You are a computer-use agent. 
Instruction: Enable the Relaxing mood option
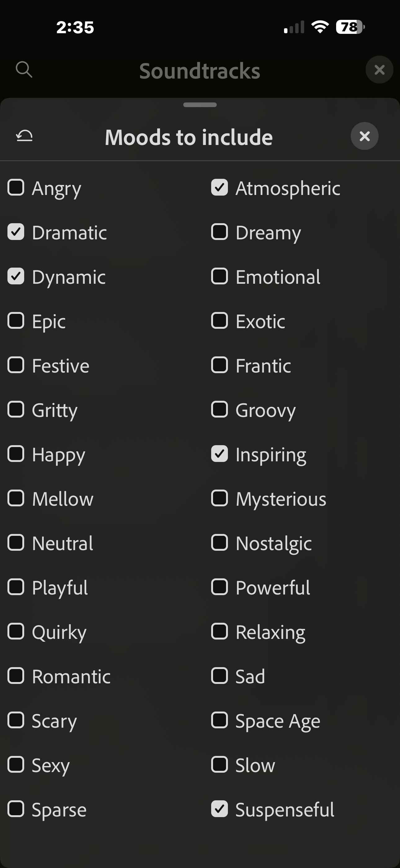pyautogui.click(x=220, y=632)
